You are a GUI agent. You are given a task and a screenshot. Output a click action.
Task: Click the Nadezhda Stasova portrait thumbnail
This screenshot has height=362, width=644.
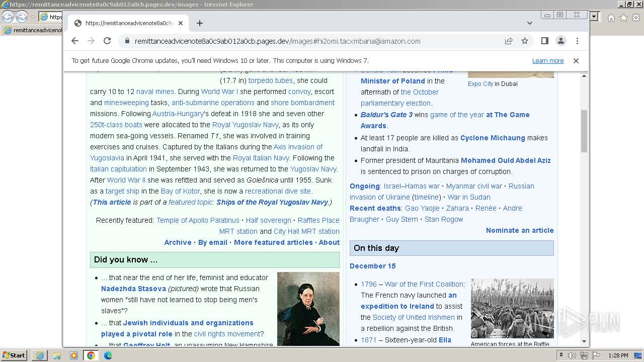[x=308, y=309]
